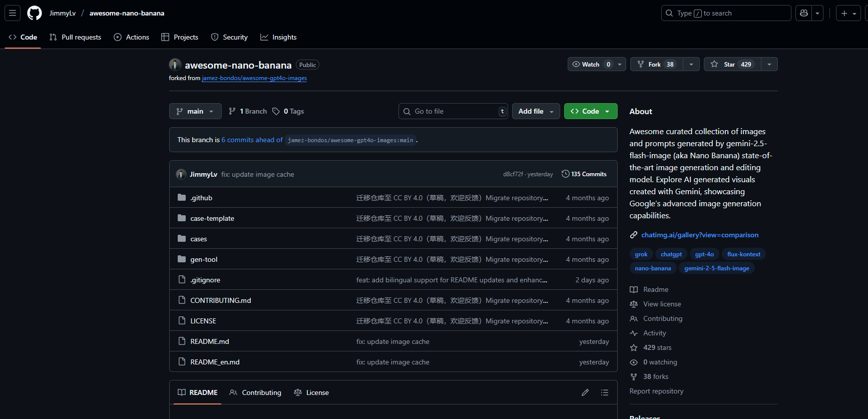This screenshot has height=419, width=868.
Task: Open the chatimg.ai gallery link
Action: (700, 235)
